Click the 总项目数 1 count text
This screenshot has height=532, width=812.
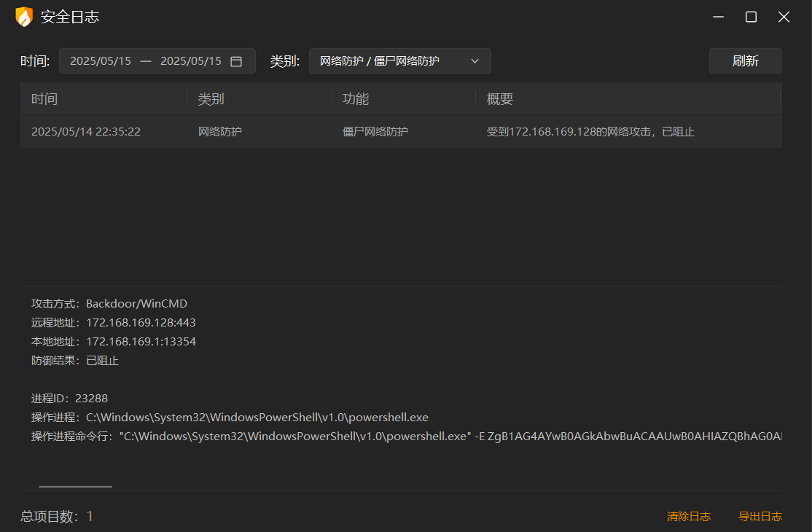pyautogui.click(x=56, y=516)
